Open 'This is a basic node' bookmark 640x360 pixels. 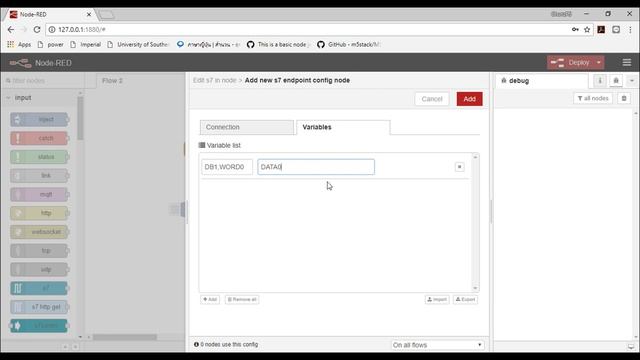point(279,44)
